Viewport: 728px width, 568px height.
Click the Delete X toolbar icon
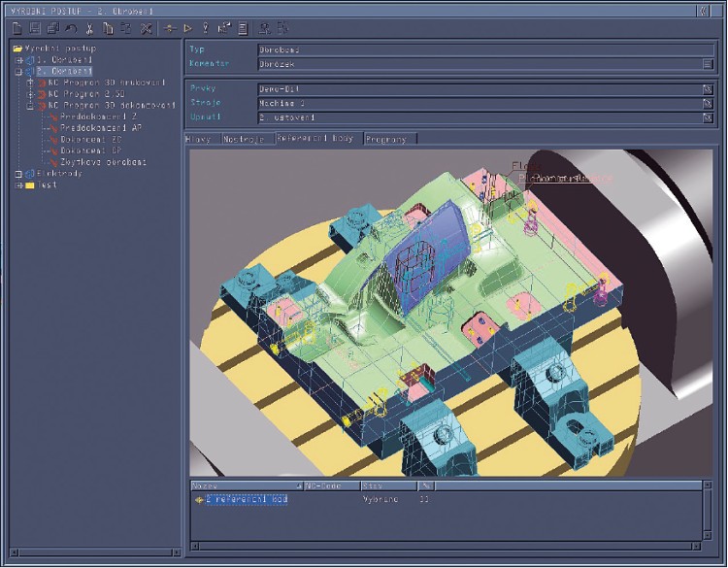point(147,29)
